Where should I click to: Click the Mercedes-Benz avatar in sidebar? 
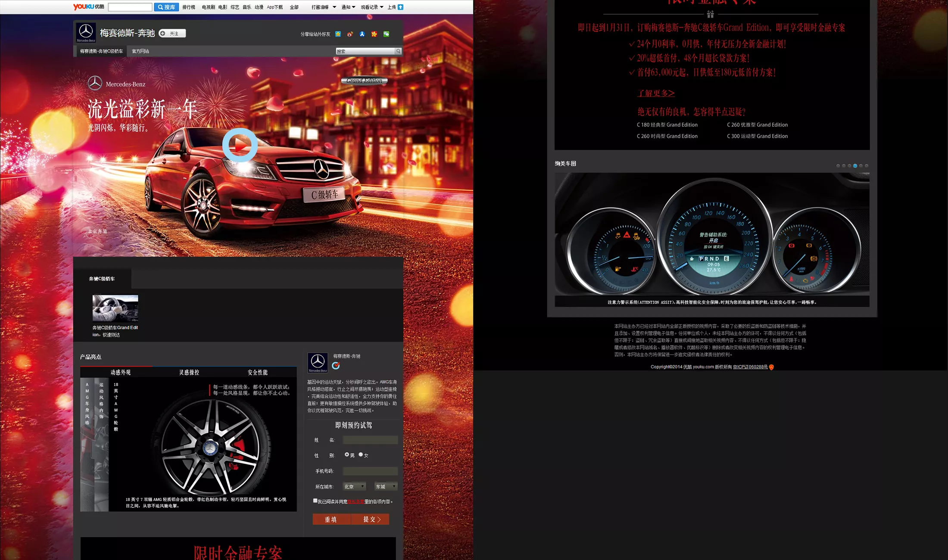coord(318,363)
